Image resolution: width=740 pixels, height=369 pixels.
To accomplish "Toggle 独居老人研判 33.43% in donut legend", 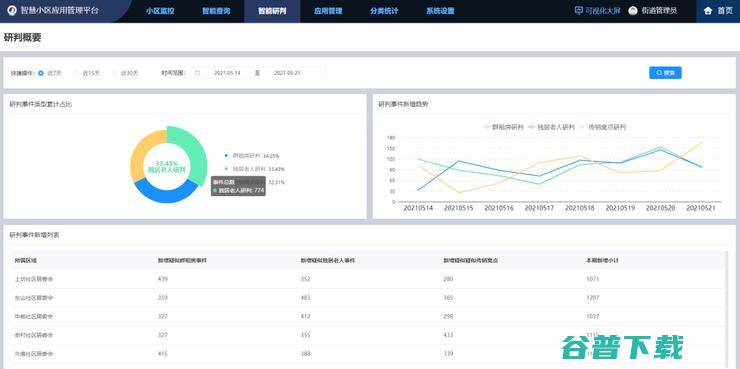I will (x=255, y=169).
